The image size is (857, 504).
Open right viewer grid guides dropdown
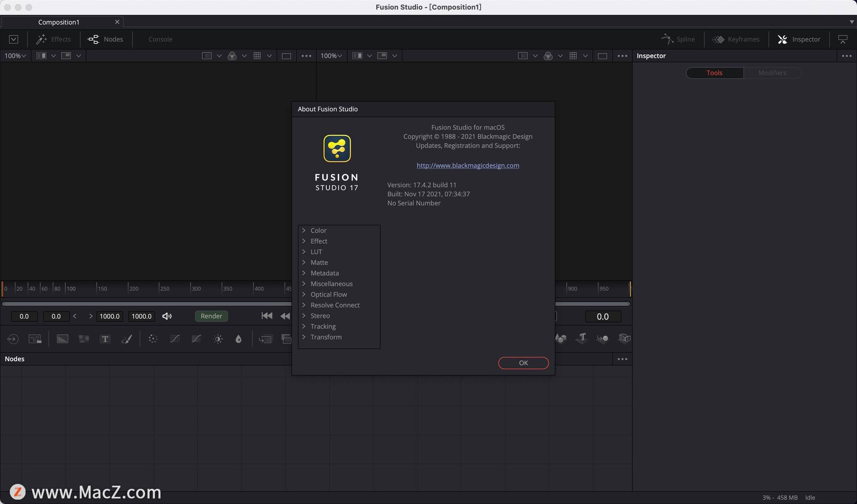pos(585,56)
